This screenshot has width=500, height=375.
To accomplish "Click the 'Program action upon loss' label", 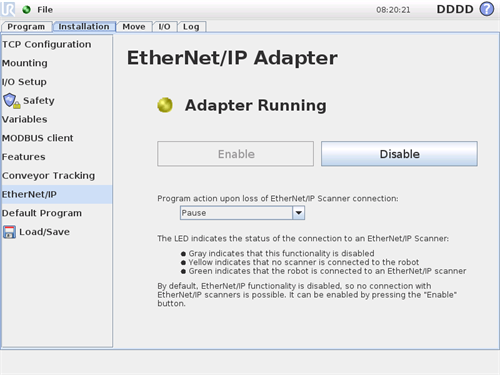I will tap(278, 199).
